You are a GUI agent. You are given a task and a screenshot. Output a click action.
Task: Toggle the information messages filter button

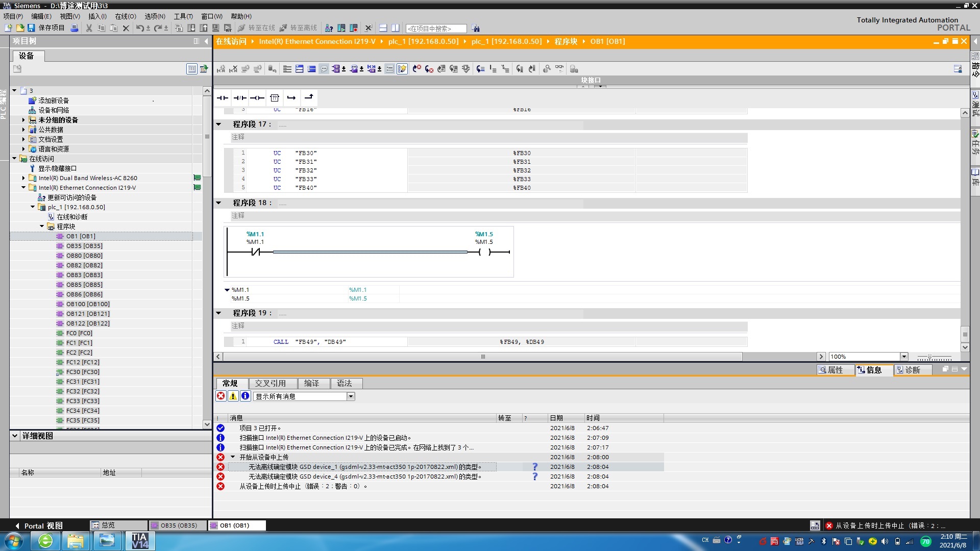pos(246,396)
